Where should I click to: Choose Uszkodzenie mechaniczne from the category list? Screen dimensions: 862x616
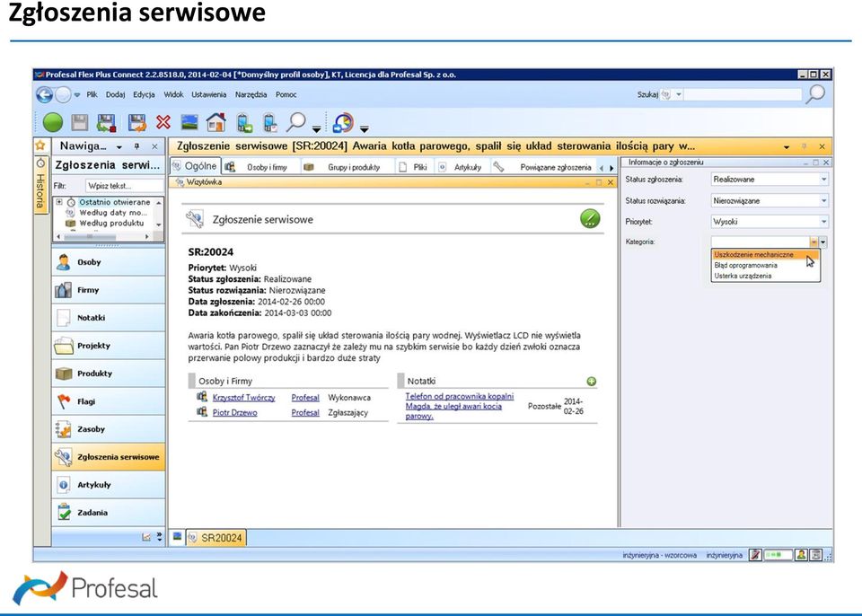[765, 255]
